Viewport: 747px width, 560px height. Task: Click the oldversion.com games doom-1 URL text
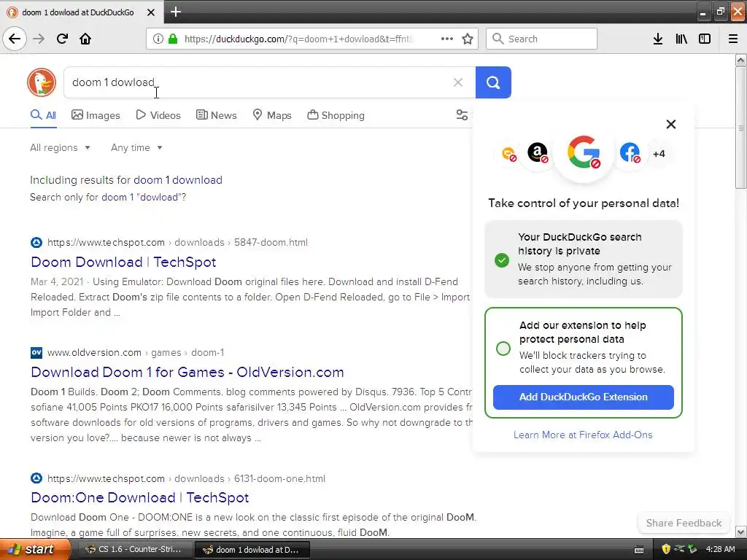[x=135, y=352]
